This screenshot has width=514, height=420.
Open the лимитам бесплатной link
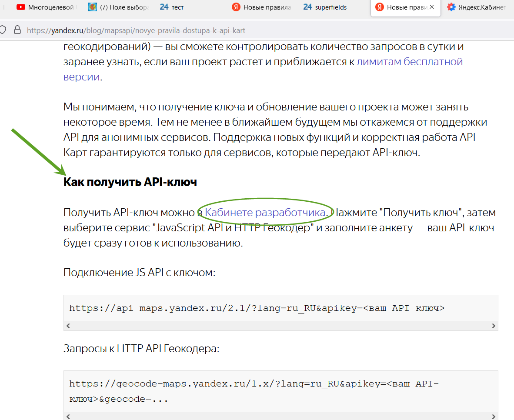(x=410, y=61)
